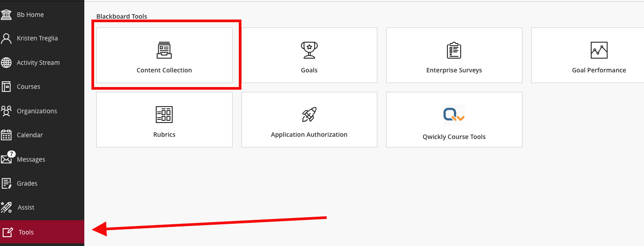Viewport: 644px width, 246px height.
Task: Click the Qwickly logo icon
Action: pyautogui.click(x=454, y=115)
